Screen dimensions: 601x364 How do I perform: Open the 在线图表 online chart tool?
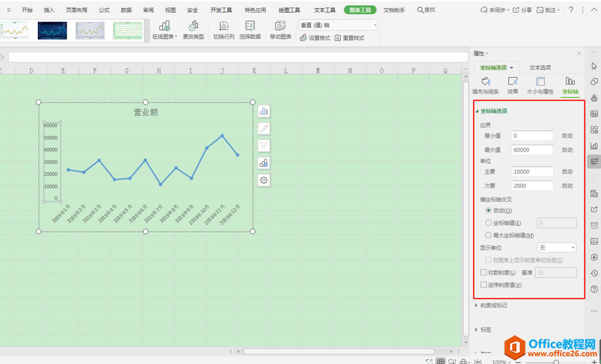coord(164,30)
